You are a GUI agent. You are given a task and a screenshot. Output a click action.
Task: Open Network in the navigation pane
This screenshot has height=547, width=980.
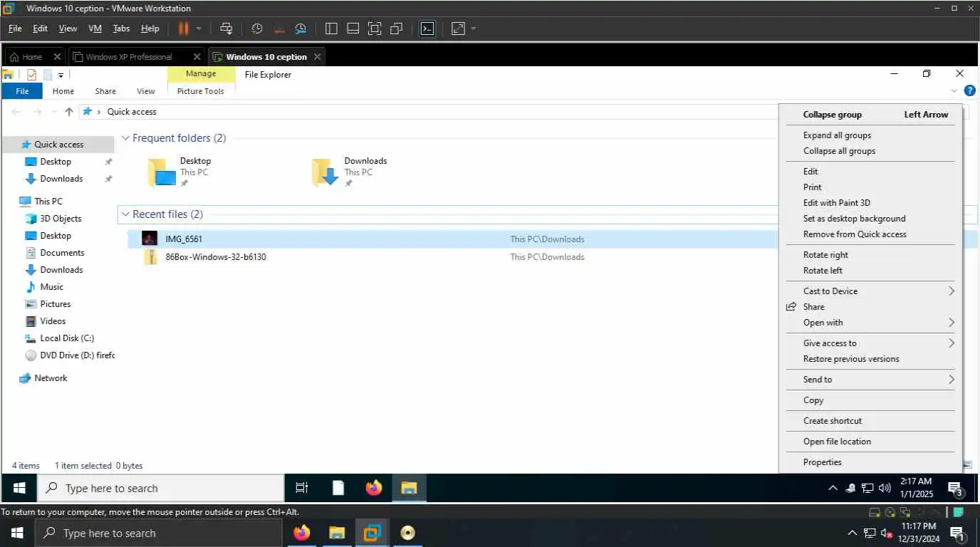(51, 378)
